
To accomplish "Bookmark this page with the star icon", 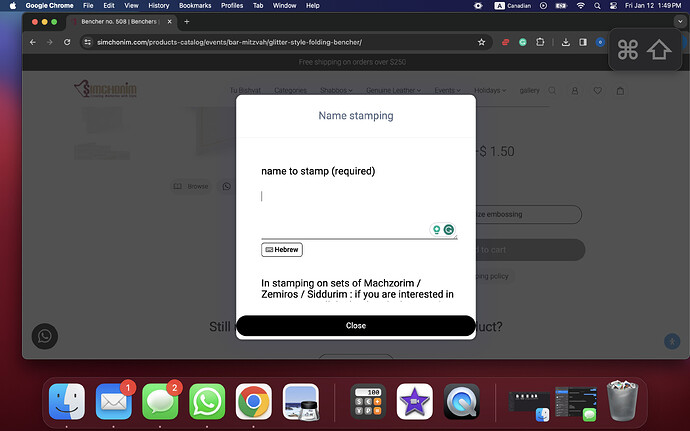I will [481, 42].
